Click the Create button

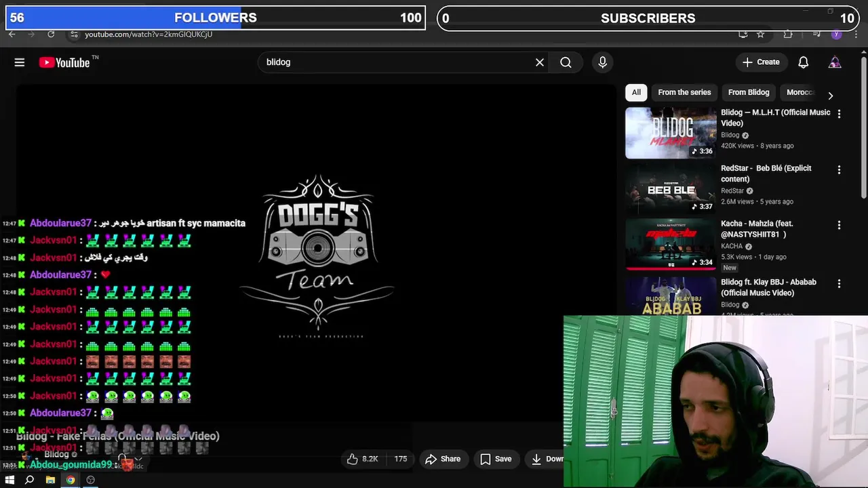tap(761, 62)
